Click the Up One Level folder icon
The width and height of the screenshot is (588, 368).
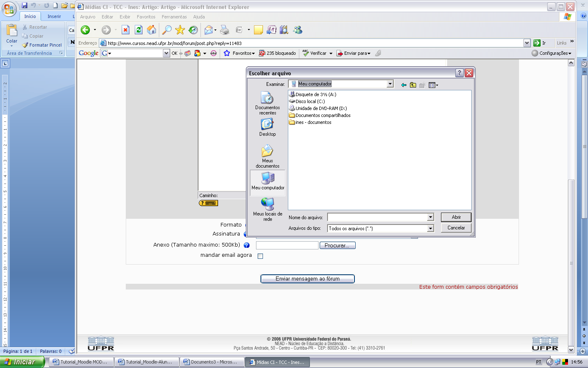413,85
